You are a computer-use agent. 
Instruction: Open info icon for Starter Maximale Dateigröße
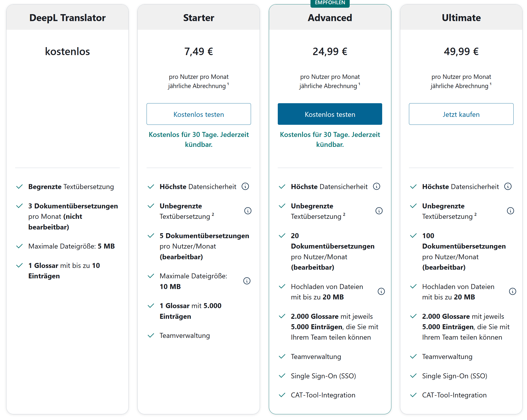(247, 281)
